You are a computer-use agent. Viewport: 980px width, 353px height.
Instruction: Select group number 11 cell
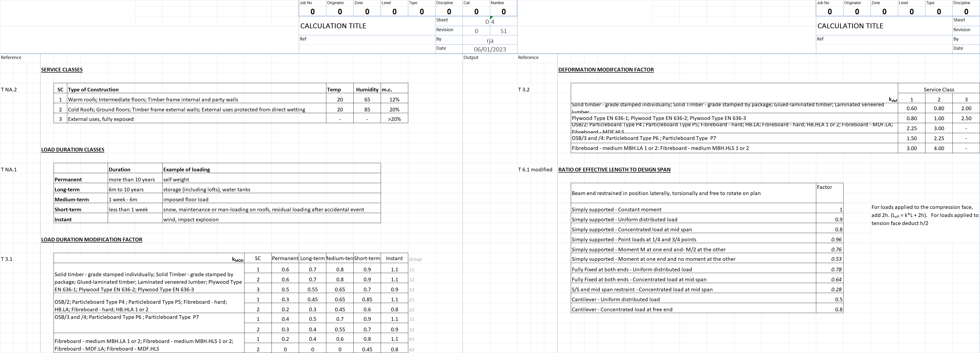[x=412, y=270]
